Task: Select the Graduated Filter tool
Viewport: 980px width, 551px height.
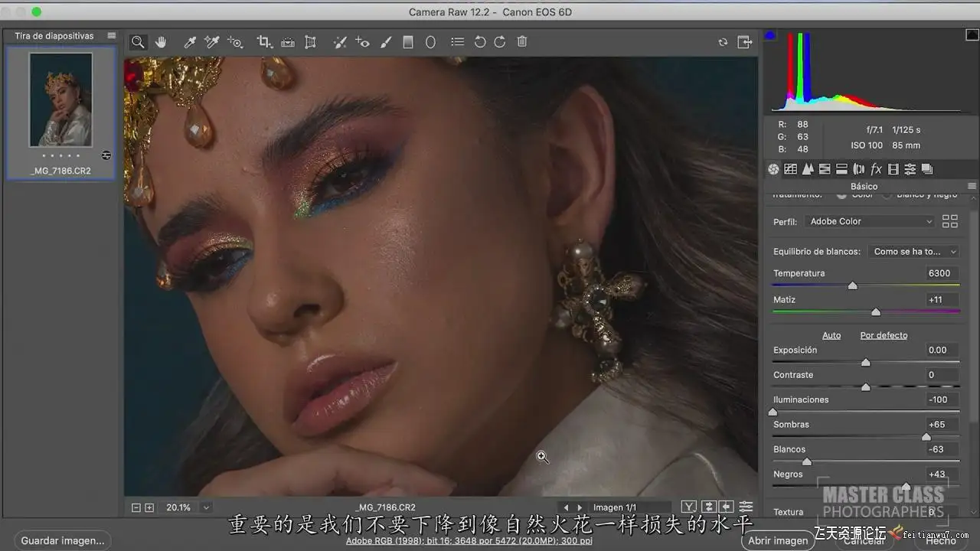Action: (x=408, y=42)
